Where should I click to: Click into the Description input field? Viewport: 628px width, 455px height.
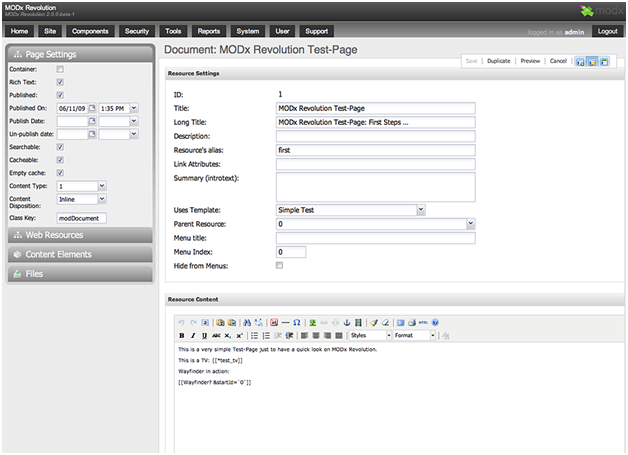point(375,136)
